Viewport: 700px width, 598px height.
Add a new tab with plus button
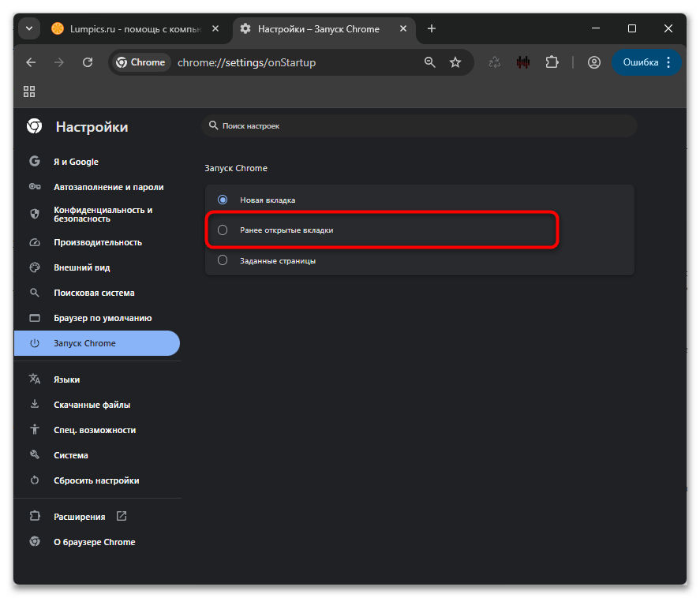[x=431, y=28]
